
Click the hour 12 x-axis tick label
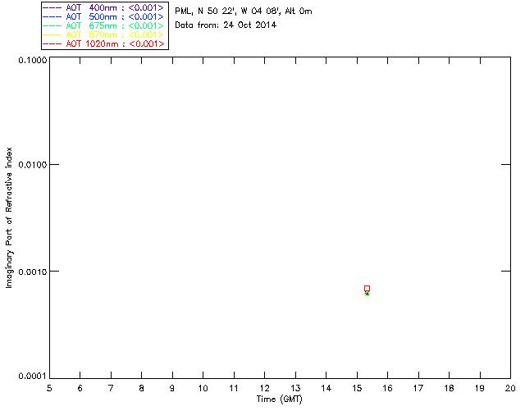point(264,387)
